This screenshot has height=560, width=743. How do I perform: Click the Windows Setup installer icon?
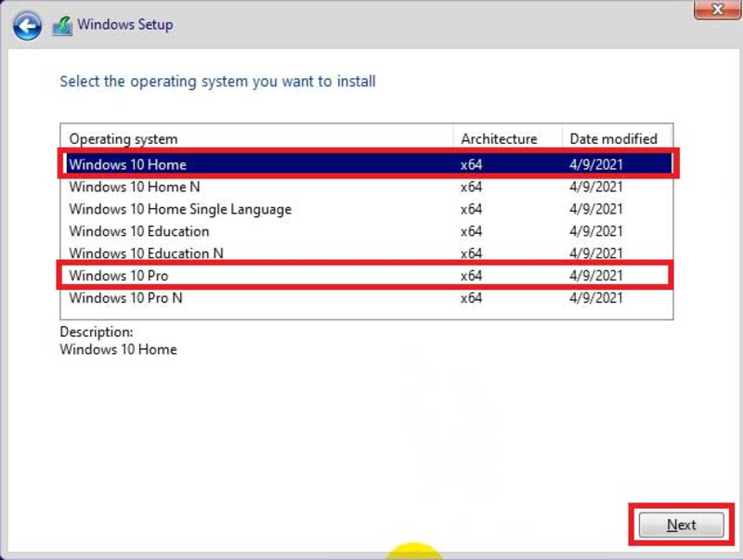coord(62,26)
